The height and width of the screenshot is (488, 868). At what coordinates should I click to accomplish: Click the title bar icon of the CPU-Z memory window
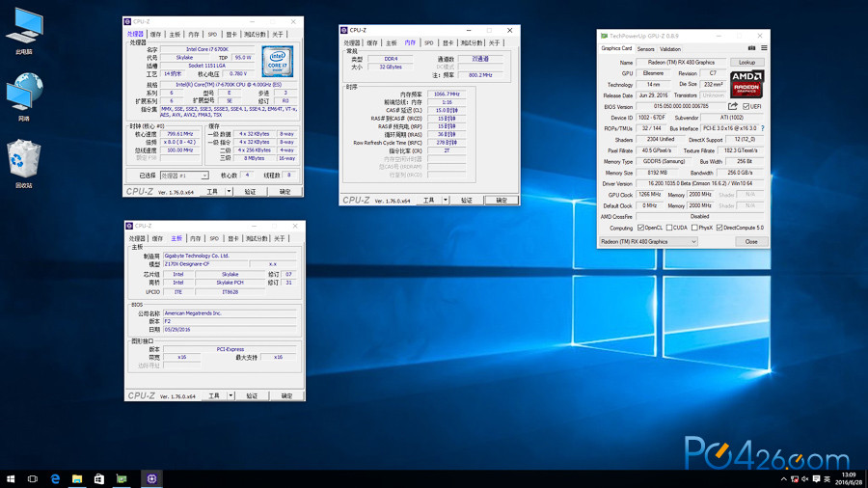[x=344, y=31]
